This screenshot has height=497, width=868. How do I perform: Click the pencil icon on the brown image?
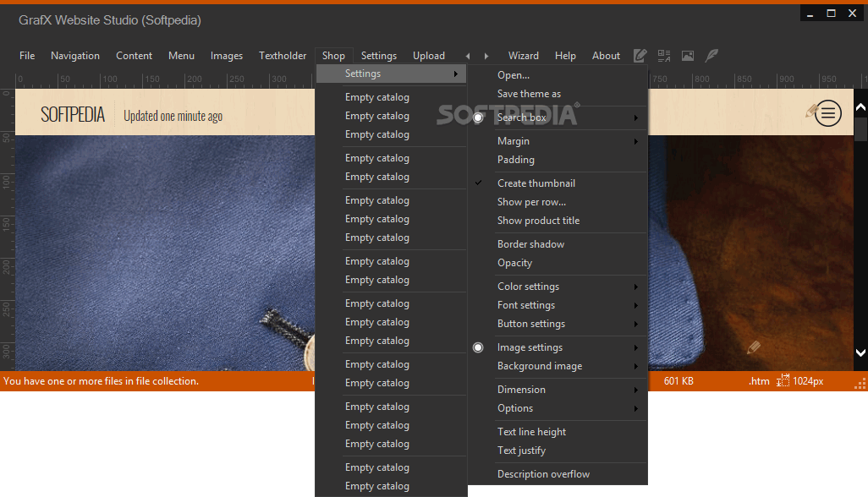[754, 347]
